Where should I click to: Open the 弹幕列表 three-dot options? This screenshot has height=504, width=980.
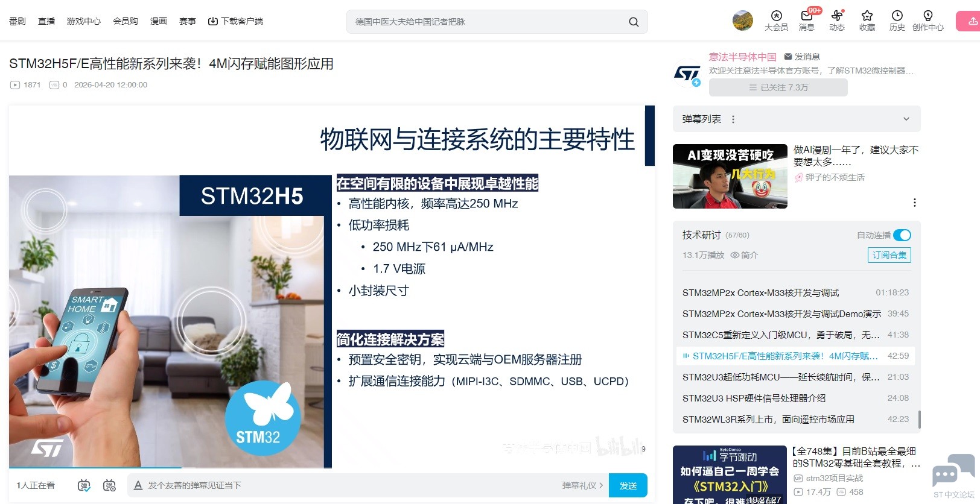click(733, 119)
